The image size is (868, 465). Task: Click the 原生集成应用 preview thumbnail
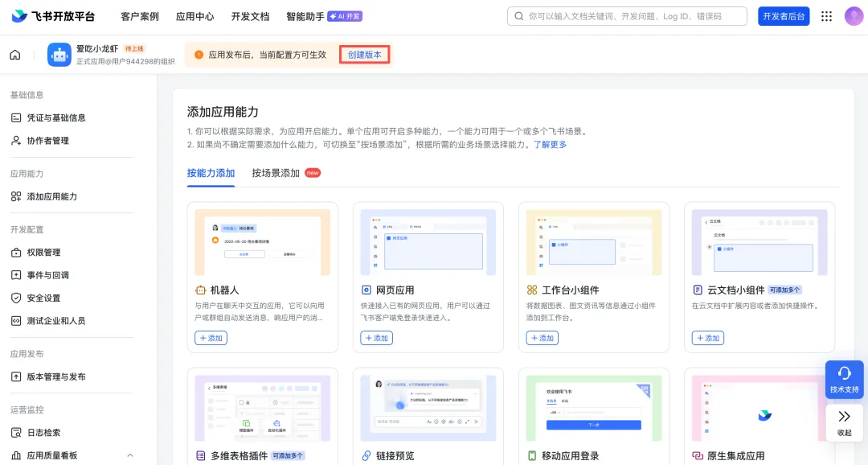[x=759, y=408]
